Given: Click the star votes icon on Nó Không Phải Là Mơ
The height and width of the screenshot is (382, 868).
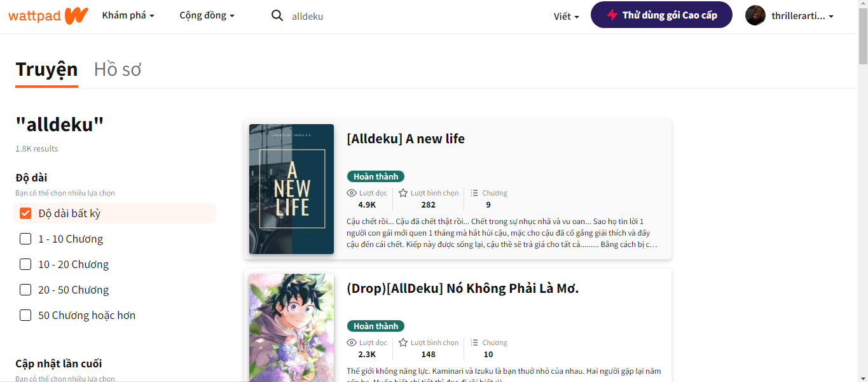Looking at the screenshot, I should click(403, 343).
